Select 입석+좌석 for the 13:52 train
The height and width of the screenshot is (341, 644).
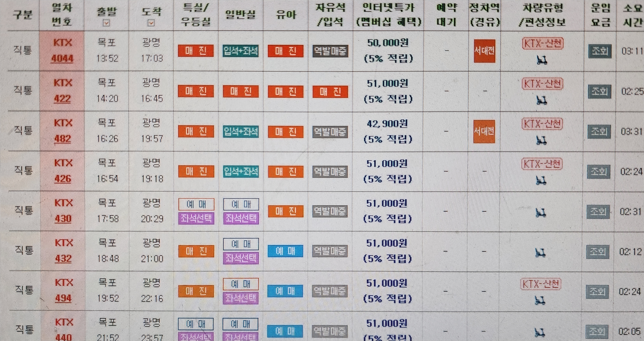tap(241, 51)
